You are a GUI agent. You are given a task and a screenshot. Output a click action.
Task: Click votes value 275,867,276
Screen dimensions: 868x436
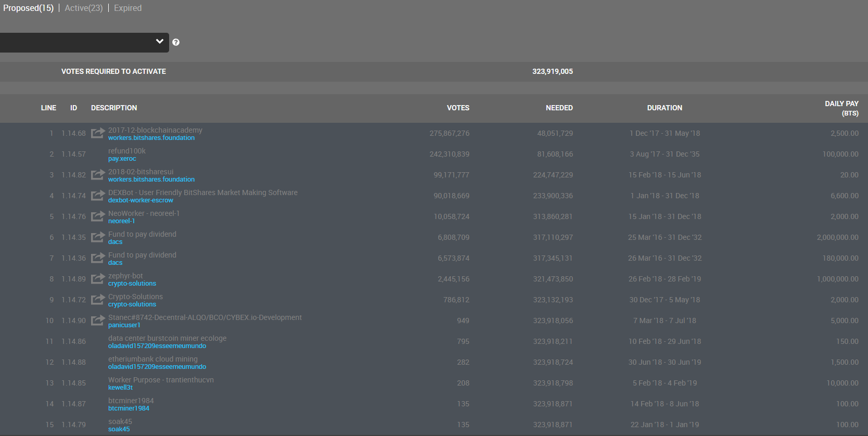450,133
